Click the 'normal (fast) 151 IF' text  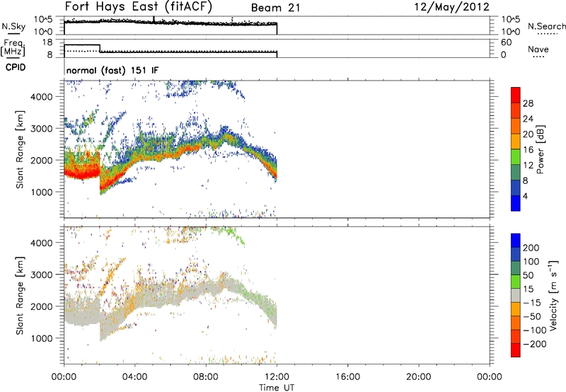click(112, 70)
